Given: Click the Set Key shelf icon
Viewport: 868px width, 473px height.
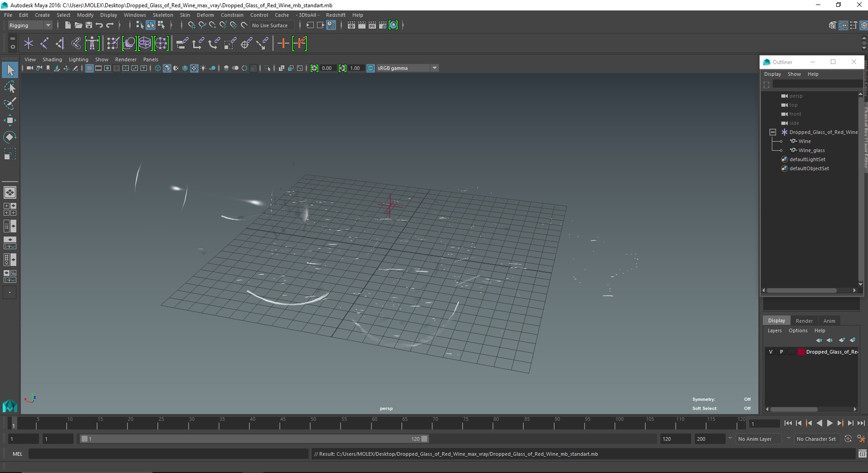Looking at the screenshot, I should [283, 44].
